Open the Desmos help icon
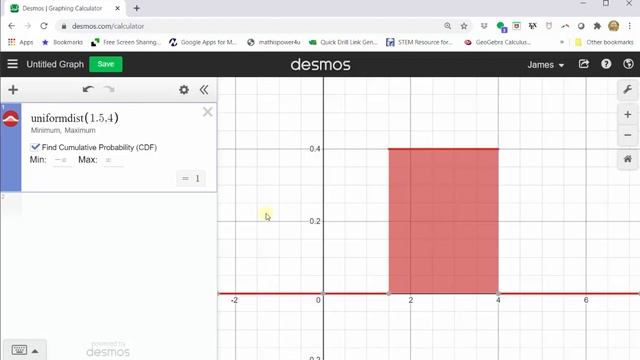The width and height of the screenshot is (640, 360). 606,64
